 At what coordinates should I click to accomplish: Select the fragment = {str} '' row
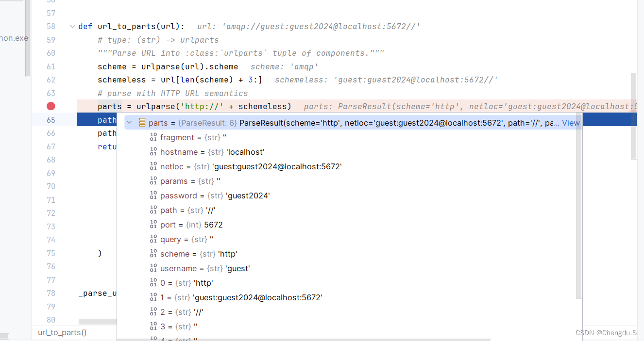point(351,137)
